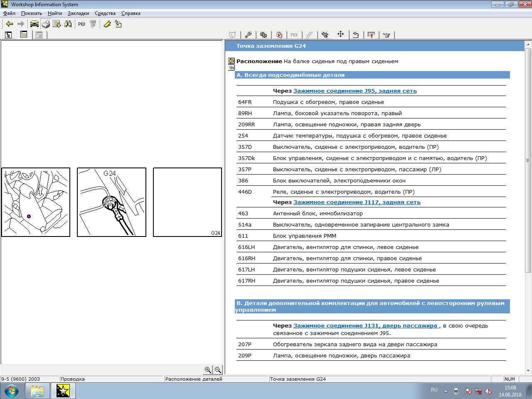The height and width of the screenshot is (399, 532).
Task: Zoom in on the image with the plus magnifier
Action: [x=208, y=370]
